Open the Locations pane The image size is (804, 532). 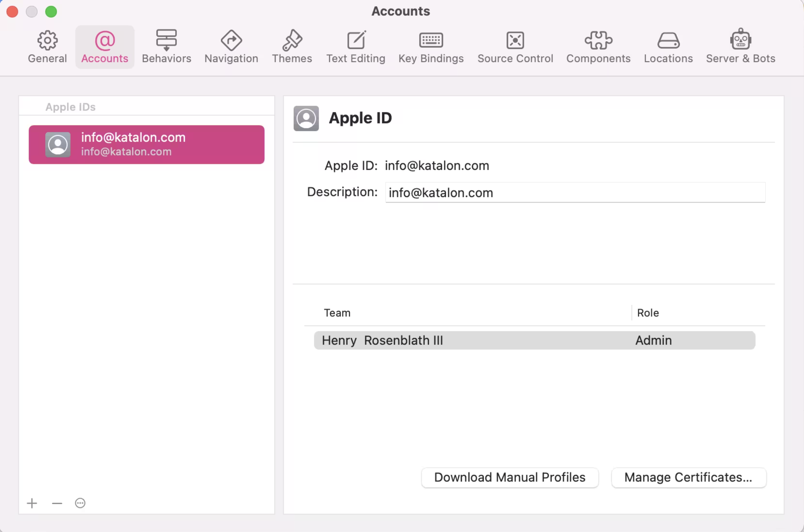(668, 47)
